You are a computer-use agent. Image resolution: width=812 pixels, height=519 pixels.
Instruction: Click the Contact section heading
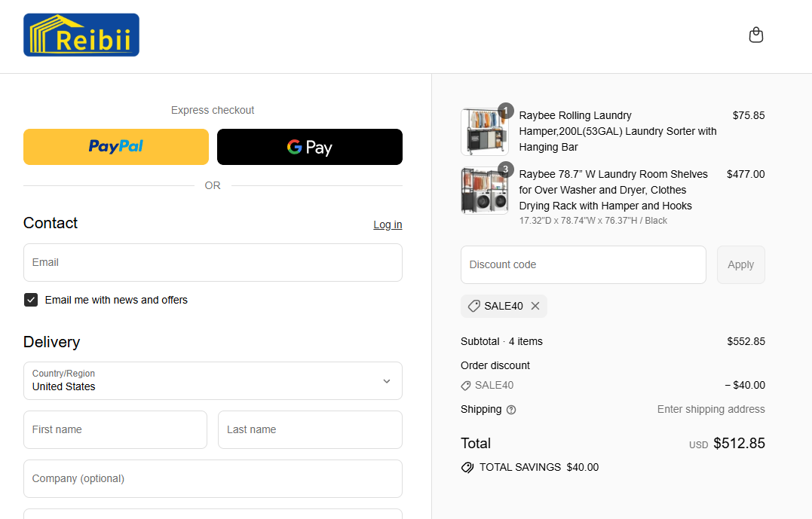tap(51, 223)
